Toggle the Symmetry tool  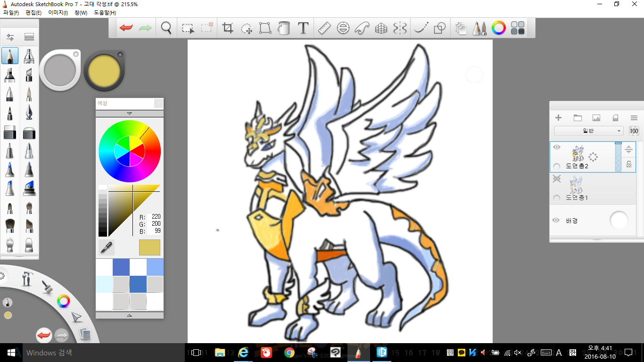tap(400, 28)
